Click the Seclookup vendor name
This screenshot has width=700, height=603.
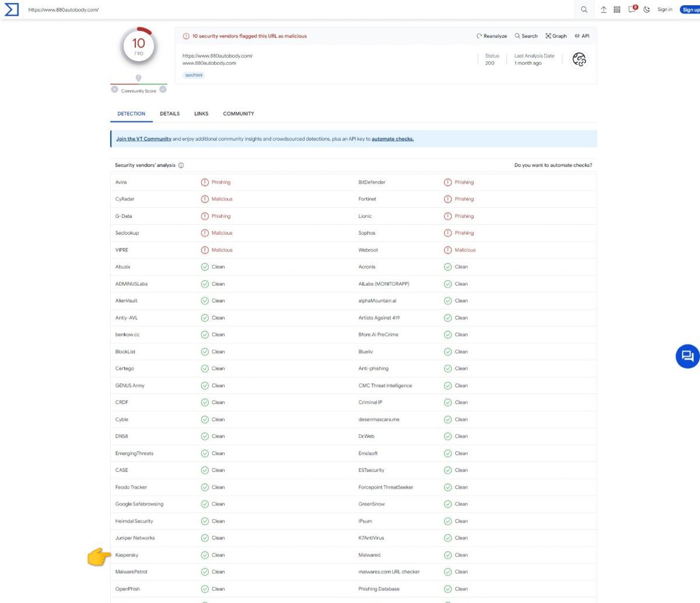coord(127,233)
